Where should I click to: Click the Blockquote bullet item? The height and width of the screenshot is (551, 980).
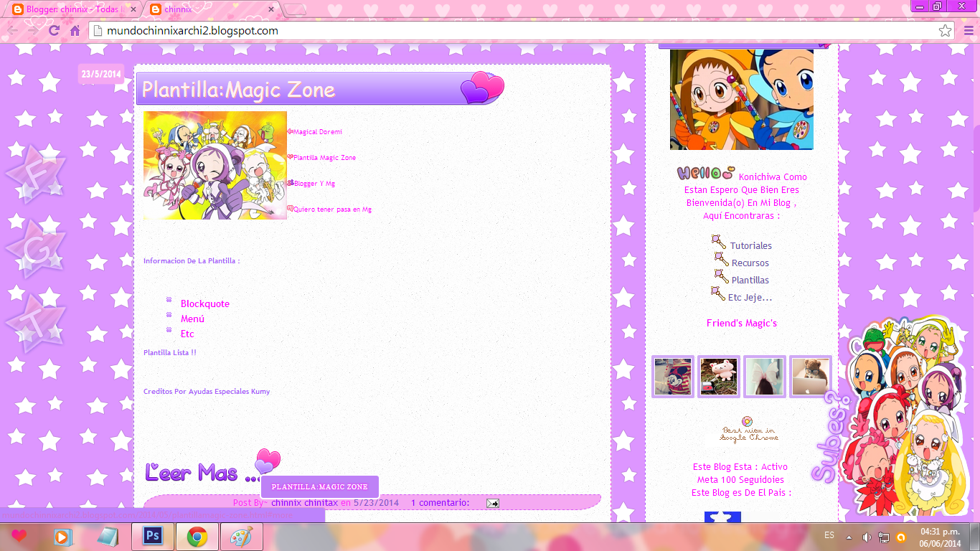pos(205,303)
